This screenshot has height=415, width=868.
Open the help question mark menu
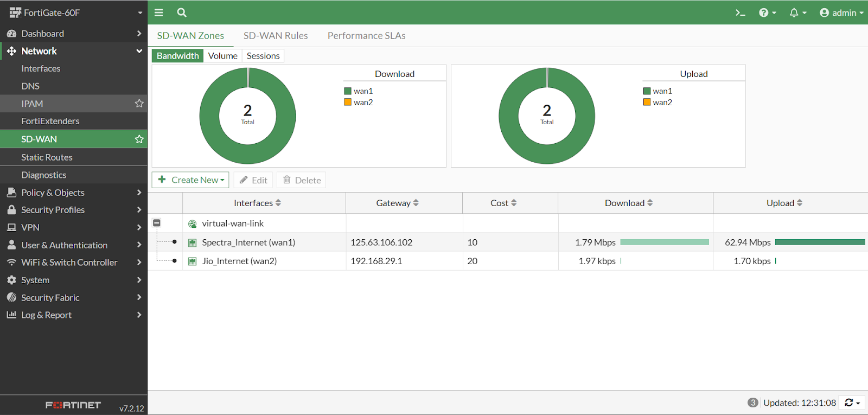[x=768, y=12]
